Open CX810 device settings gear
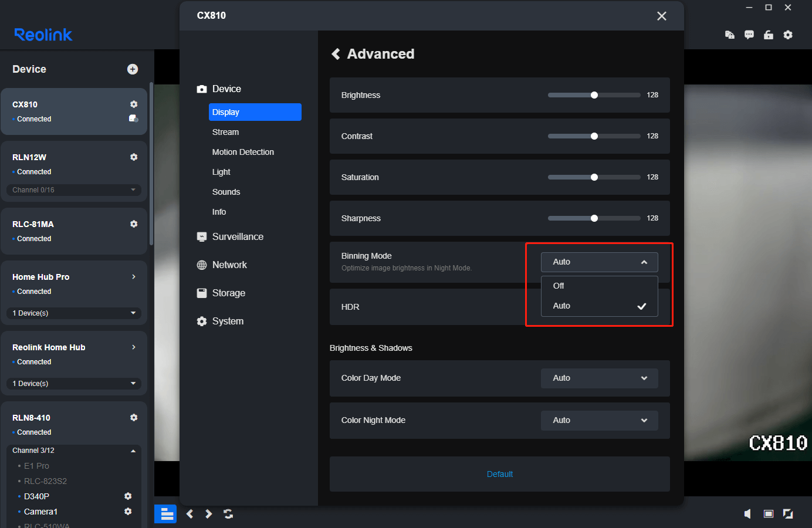Screen dimensions: 812x528 point(134,104)
